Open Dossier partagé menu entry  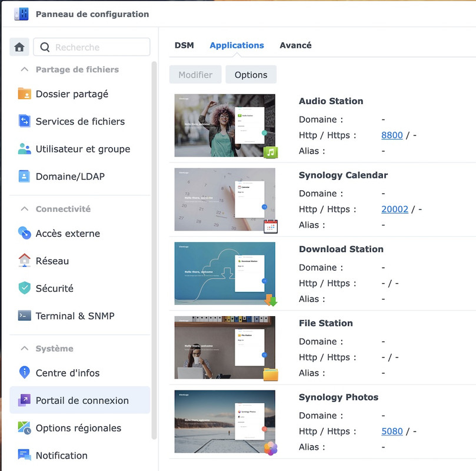pos(80,94)
